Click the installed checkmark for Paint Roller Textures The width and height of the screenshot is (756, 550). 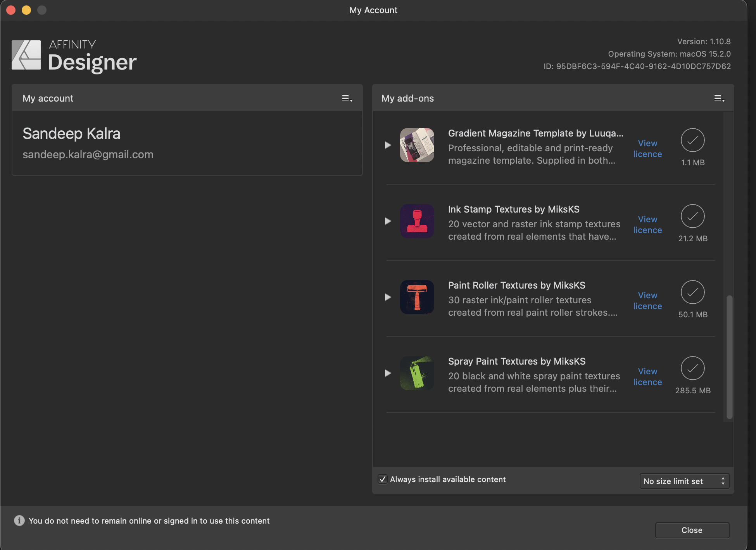coord(692,292)
